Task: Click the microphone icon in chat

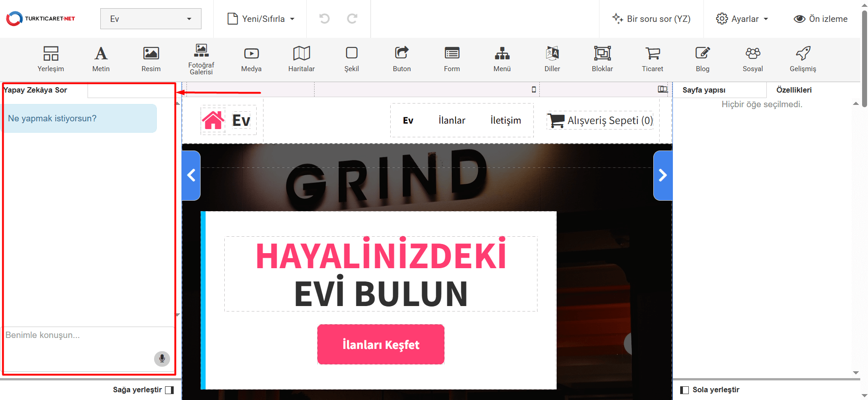Action: (162, 359)
